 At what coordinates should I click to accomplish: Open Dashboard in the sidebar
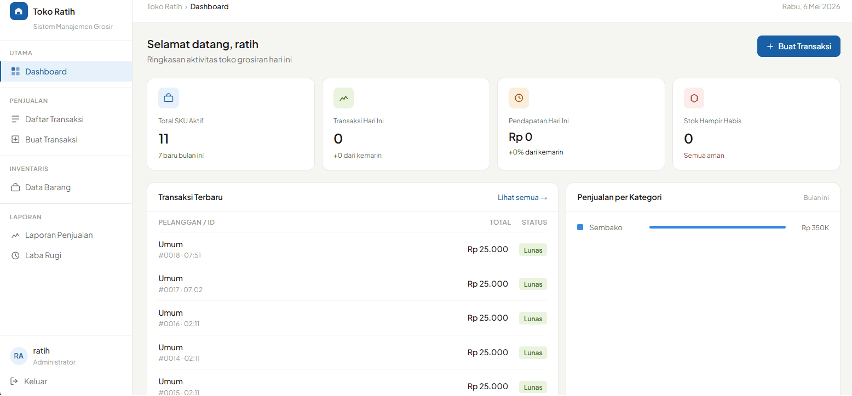[66, 72]
